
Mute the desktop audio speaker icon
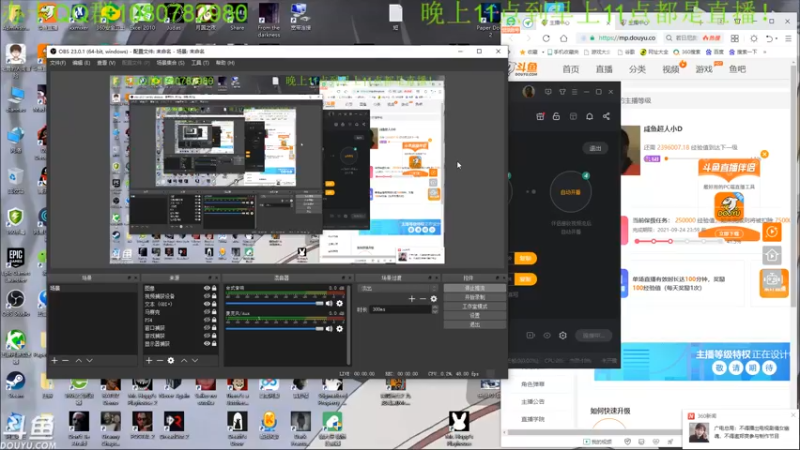pyautogui.click(x=329, y=304)
